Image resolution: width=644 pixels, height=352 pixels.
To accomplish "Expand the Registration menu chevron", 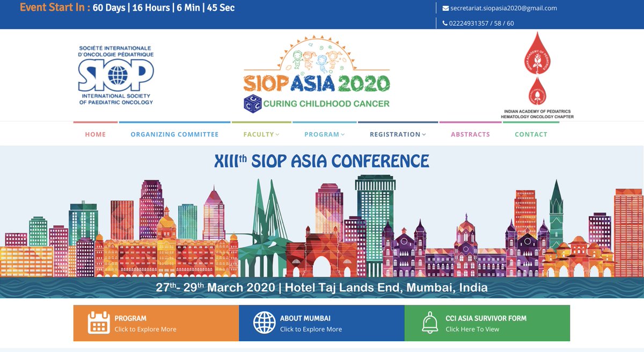I will 424,134.
